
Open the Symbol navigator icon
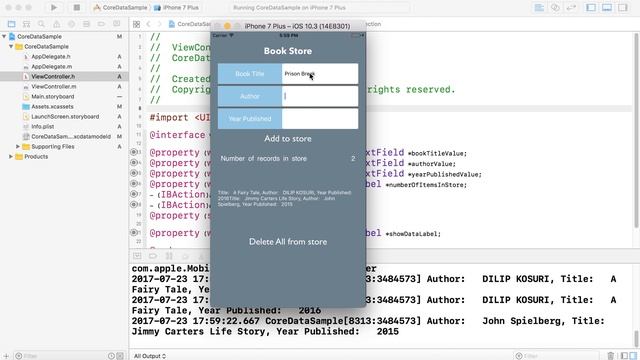tap(27, 24)
